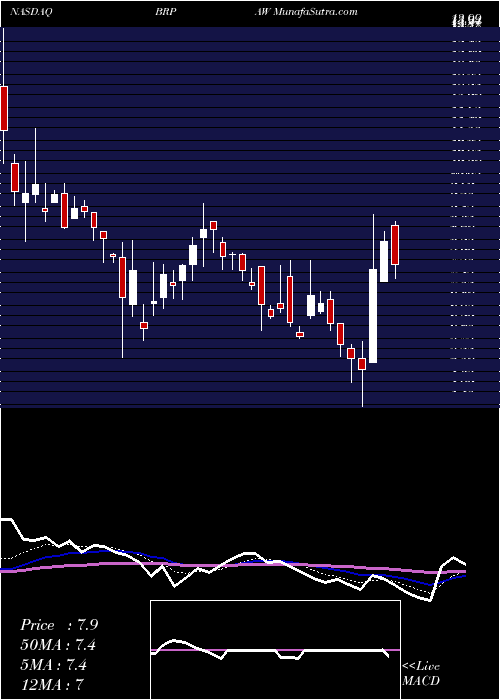Click the 50MA : 7.4 value
Image resolution: width=500 pixels, height=700 pixels.
click(58, 645)
